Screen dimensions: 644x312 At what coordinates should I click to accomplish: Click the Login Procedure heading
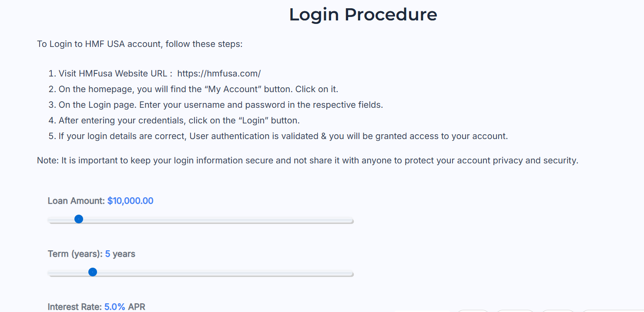point(363,14)
